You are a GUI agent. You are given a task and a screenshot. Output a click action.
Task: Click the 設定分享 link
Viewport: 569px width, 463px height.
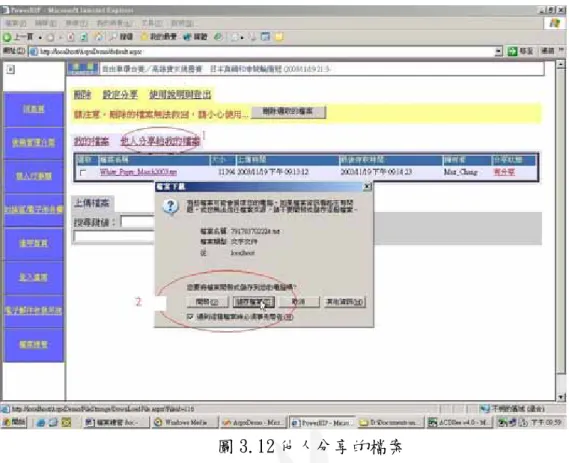(x=120, y=95)
